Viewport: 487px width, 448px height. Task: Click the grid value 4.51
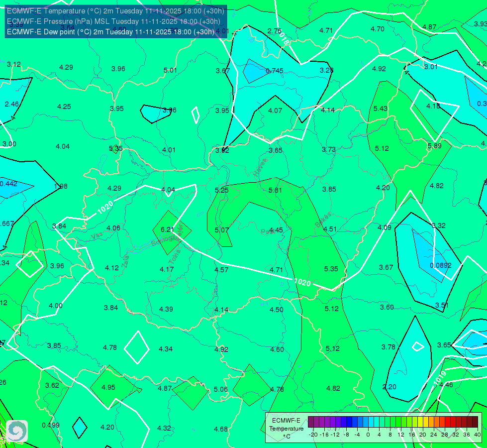click(330, 229)
